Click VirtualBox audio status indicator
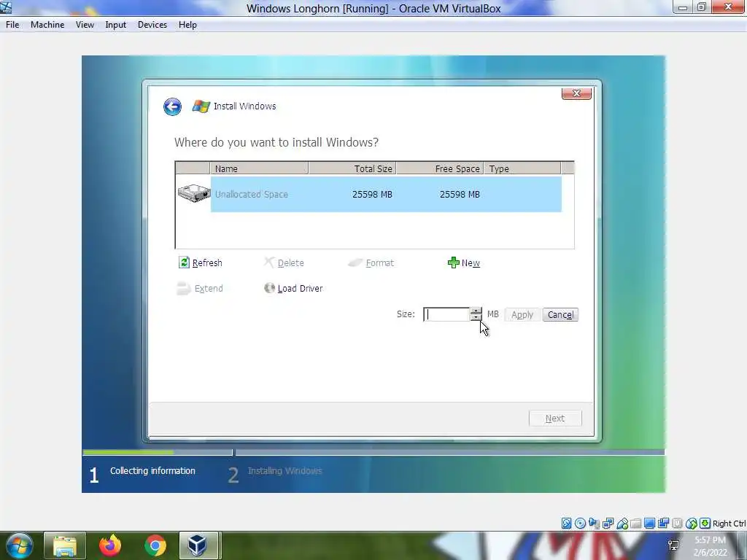747x560 pixels. pyautogui.click(x=594, y=524)
